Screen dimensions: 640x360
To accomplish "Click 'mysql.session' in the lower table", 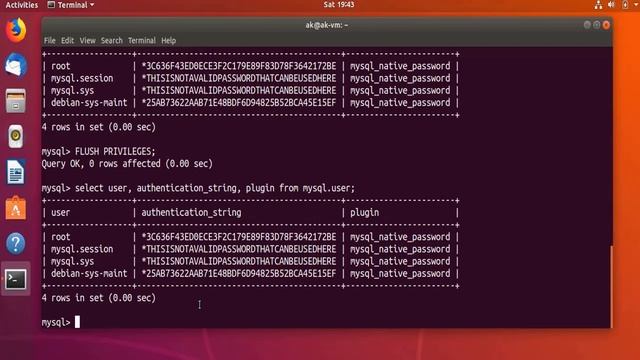I will 82,249.
